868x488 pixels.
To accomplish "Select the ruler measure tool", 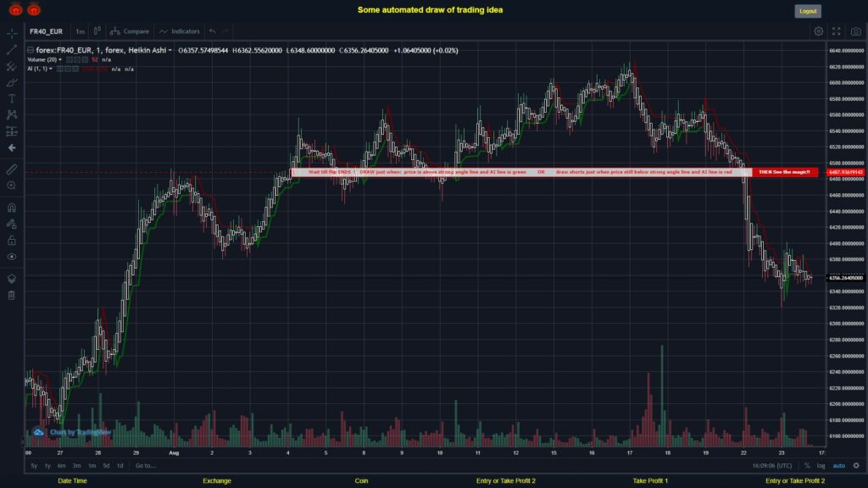I will tap(12, 169).
